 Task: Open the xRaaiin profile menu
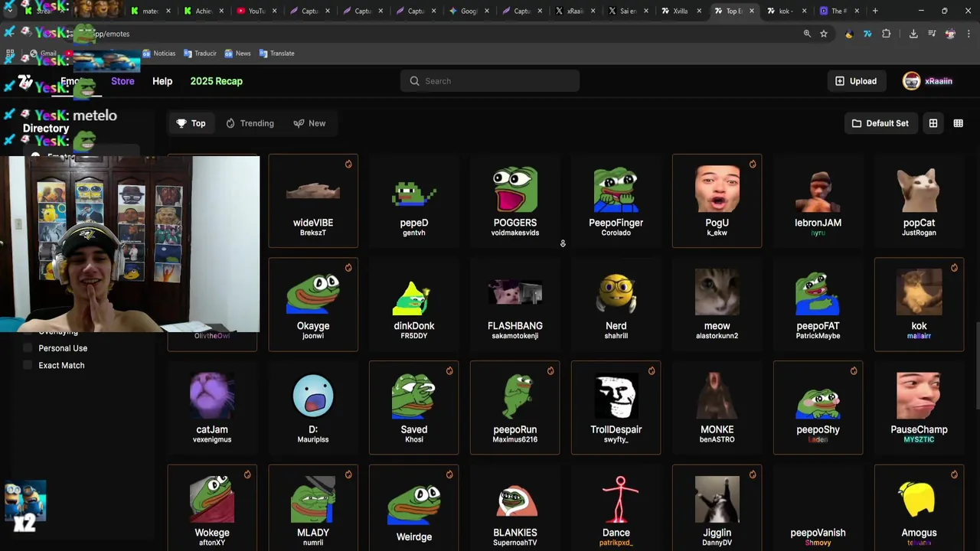(x=928, y=81)
